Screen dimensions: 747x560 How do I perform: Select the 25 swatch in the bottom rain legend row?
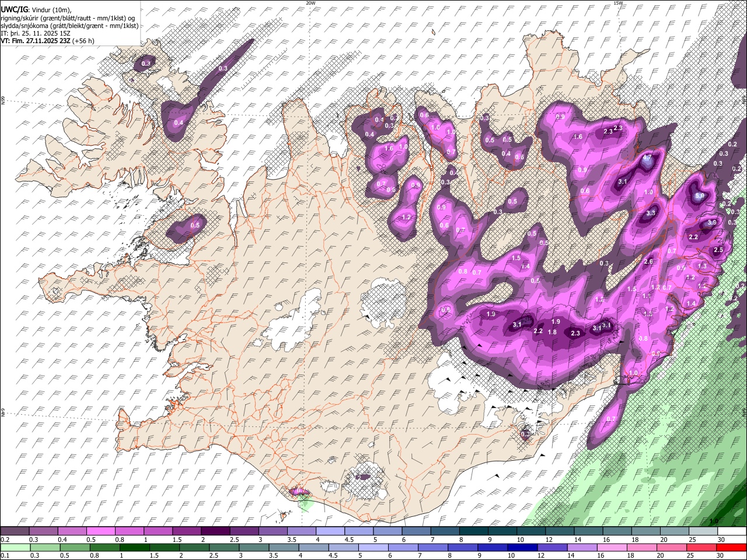[700, 547]
